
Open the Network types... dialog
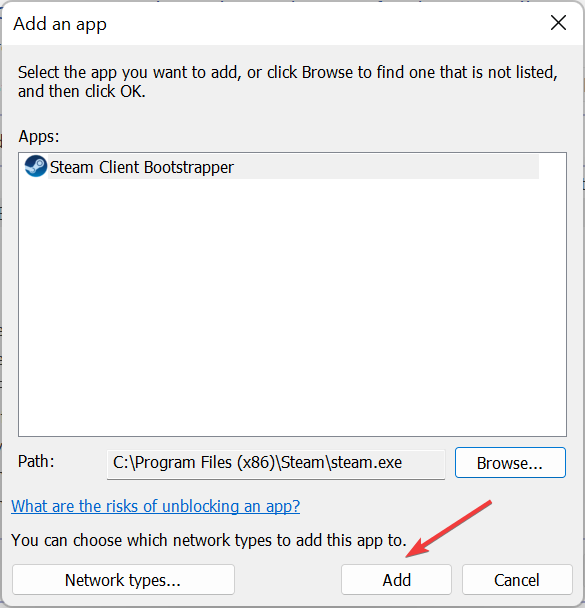pyautogui.click(x=123, y=580)
